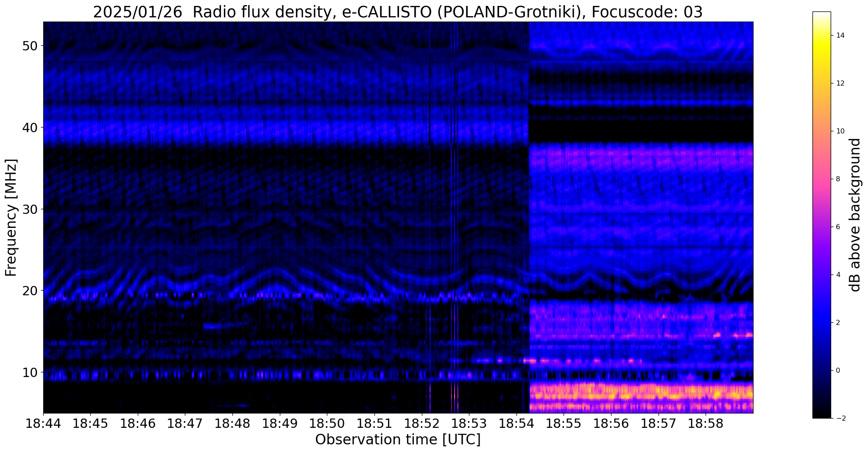Click the 18:57 time tick label
The image size is (868, 452).
coord(658,424)
